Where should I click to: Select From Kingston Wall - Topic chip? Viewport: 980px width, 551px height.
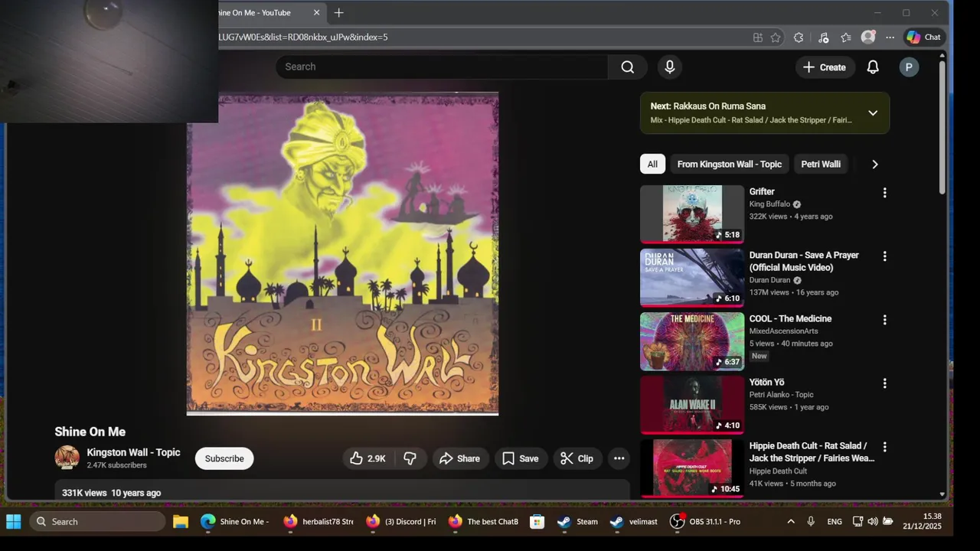click(730, 164)
